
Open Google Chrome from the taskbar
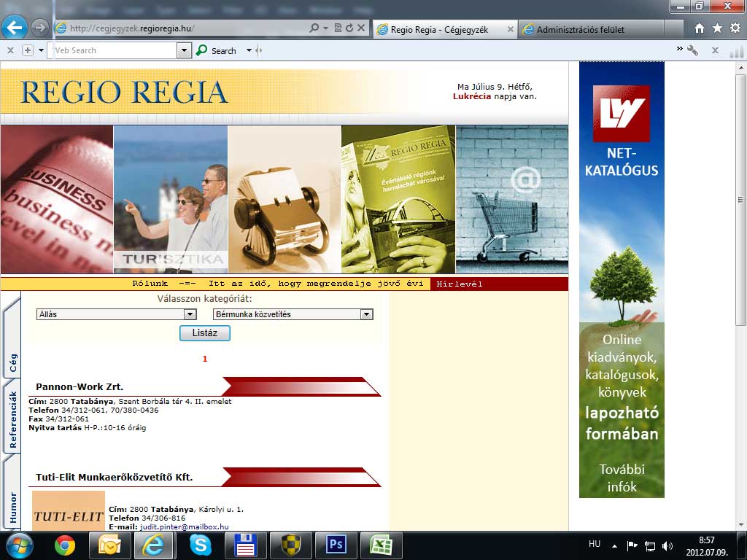65,545
